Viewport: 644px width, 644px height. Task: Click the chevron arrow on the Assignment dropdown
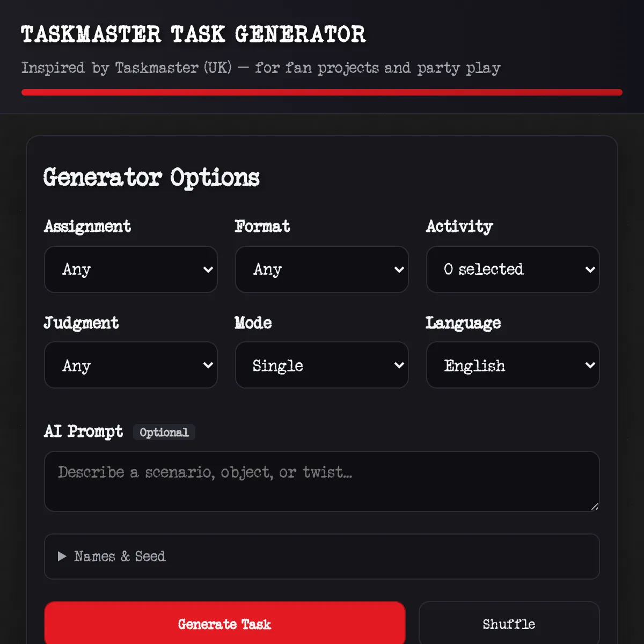[208, 270]
